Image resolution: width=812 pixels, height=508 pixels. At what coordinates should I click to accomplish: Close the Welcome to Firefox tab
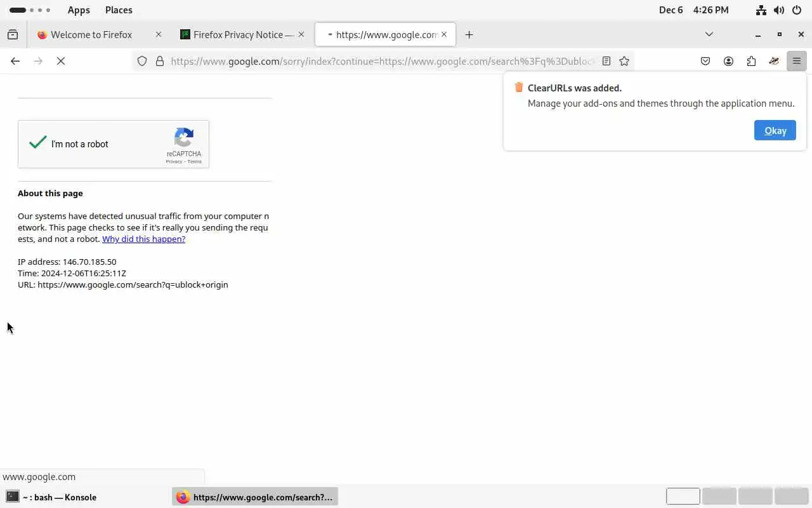(x=159, y=35)
